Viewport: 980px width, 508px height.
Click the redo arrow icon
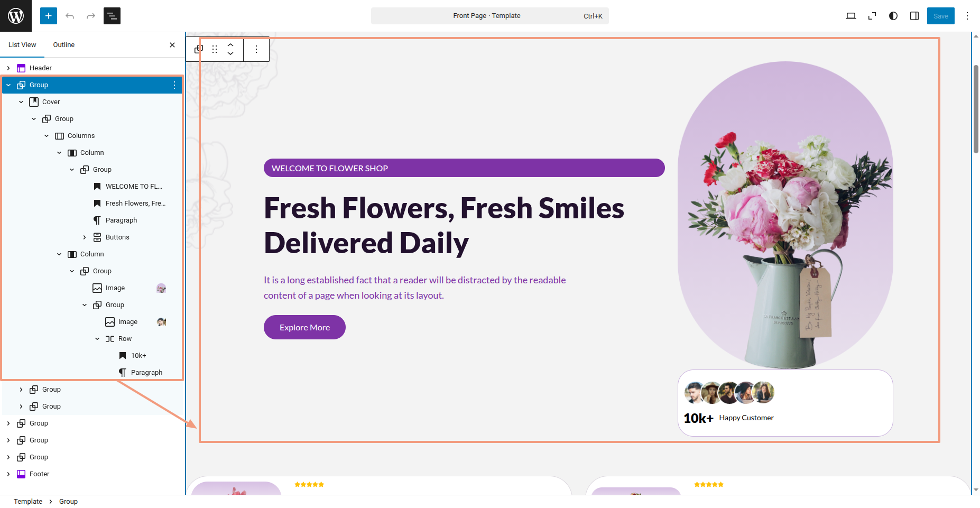(91, 16)
